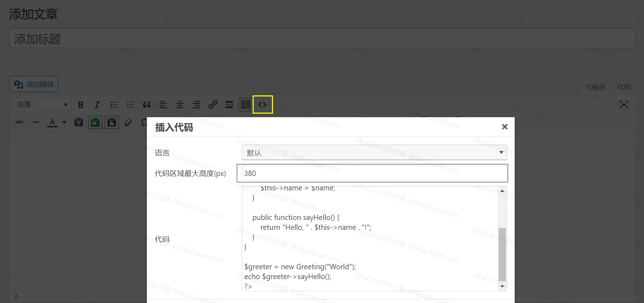Click the insert code toolbar icon
The height and width of the screenshot is (303, 644).
(262, 105)
